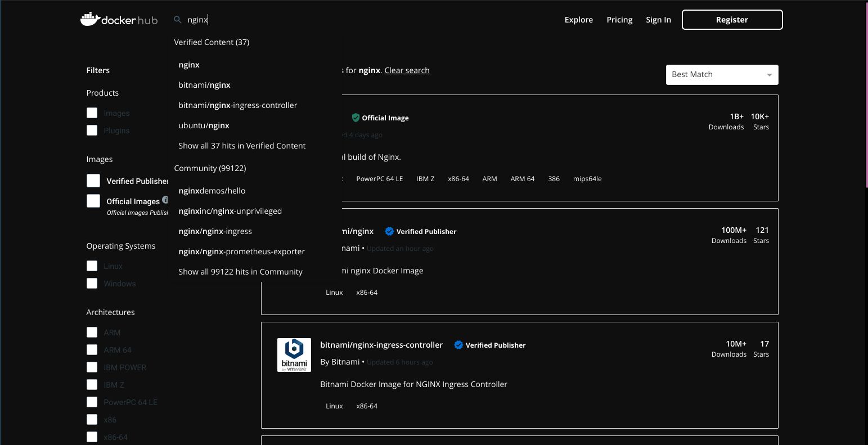Choose the nginx/nginx-prometheus-exporter suggestion
The width and height of the screenshot is (868, 445).
point(242,251)
